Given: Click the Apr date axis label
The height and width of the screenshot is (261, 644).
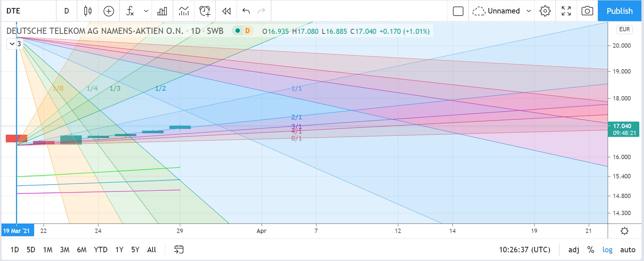Looking at the screenshot, I should pos(262,231).
